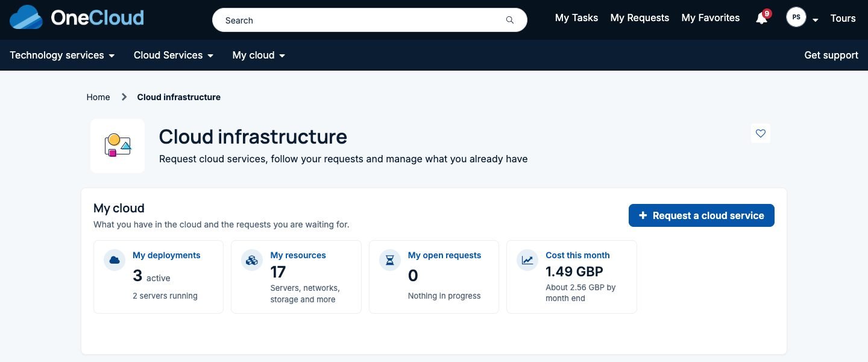This screenshot has width=868, height=362.
Task: Click the cloud icon in My deployments
Action: (115, 260)
